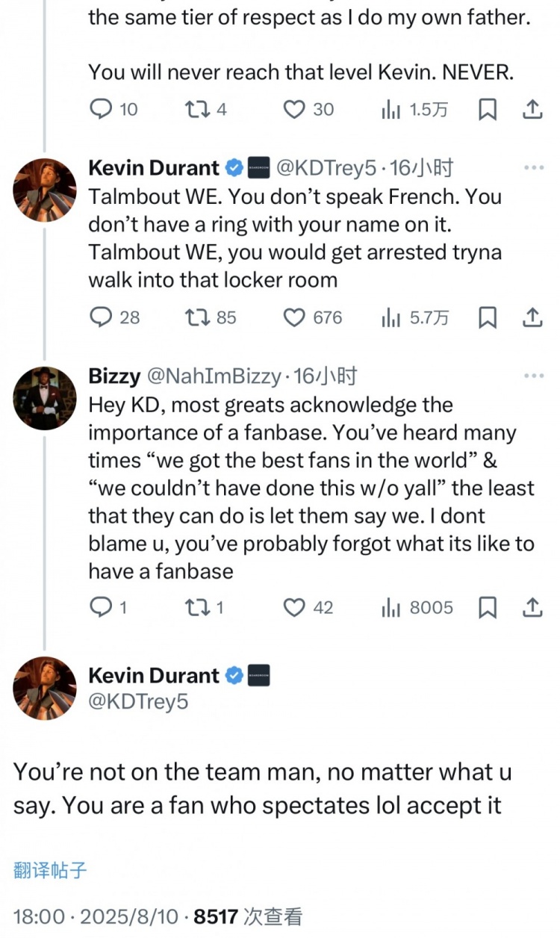Bookmark Bizzy's fanbase tweet
Screen dimensions: 560x938
487,607
